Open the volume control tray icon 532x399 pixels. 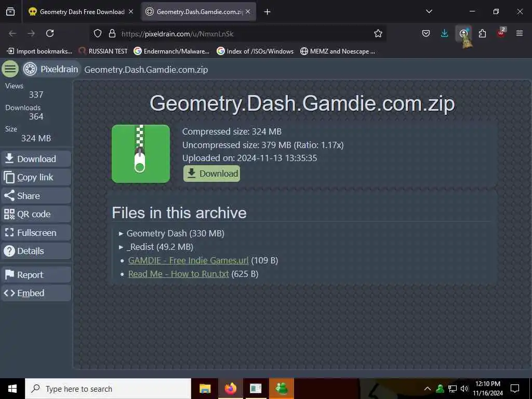point(464,389)
